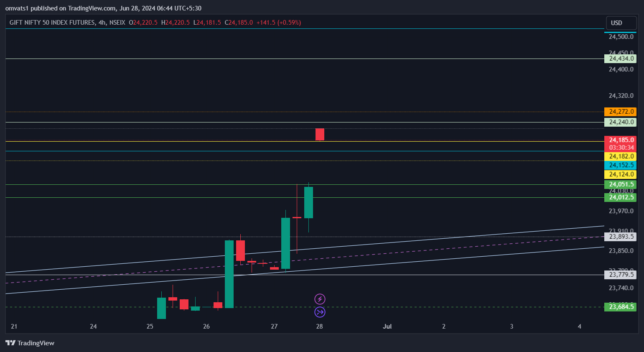Click the green 24,012.5 price label
This screenshot has height=352, width=644.
point(621,197)
